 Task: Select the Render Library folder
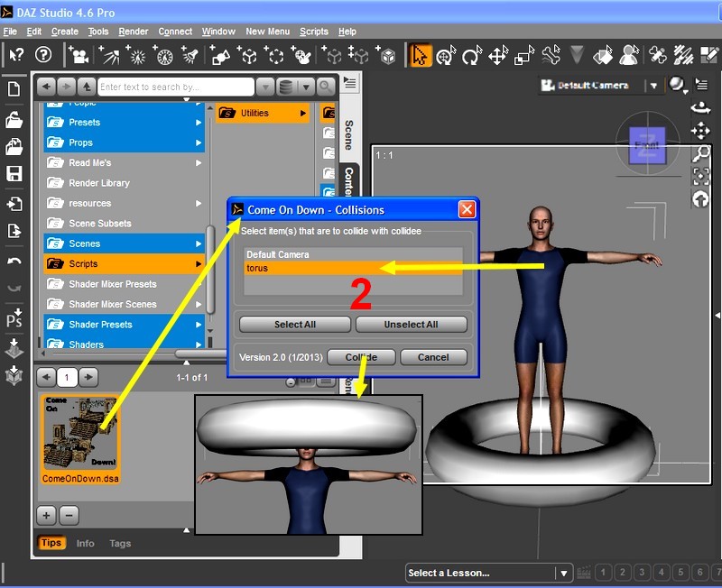[124, 183]
